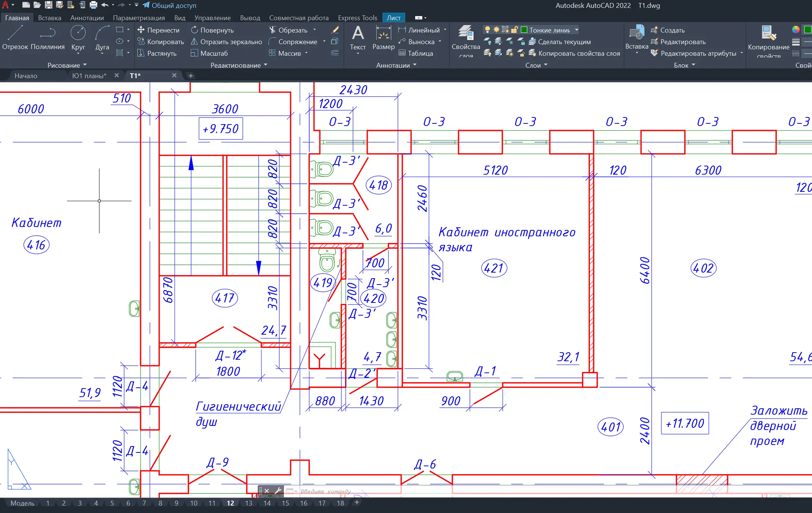
Task: Select the Круг circle tool
Action: tap(78, 37)
